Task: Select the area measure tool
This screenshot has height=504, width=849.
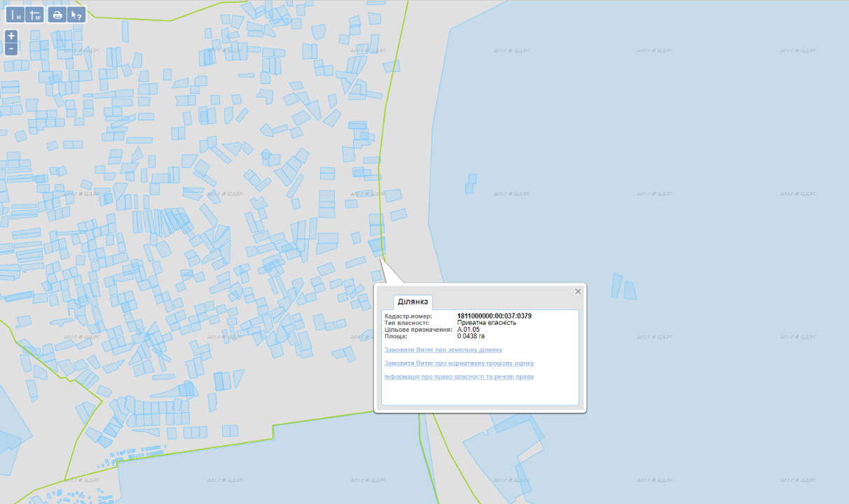Action: tap(35, 15)
